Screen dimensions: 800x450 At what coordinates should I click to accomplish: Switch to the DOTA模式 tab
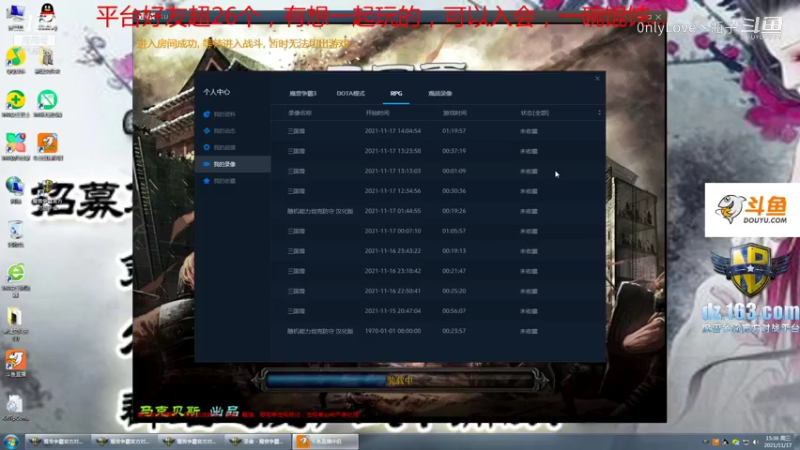[351, 93]
